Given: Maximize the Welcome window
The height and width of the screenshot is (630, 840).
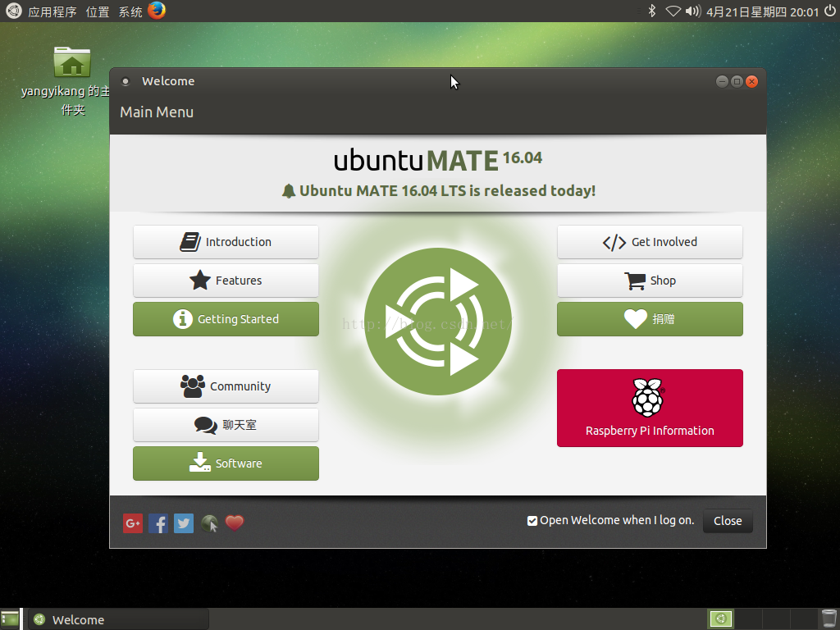Looking at the screenshot, I should [x=737, y=81].
